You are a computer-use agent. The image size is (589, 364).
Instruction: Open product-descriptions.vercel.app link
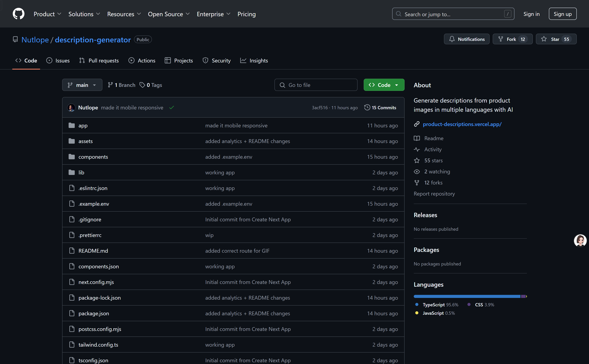[x=462, y=124]
